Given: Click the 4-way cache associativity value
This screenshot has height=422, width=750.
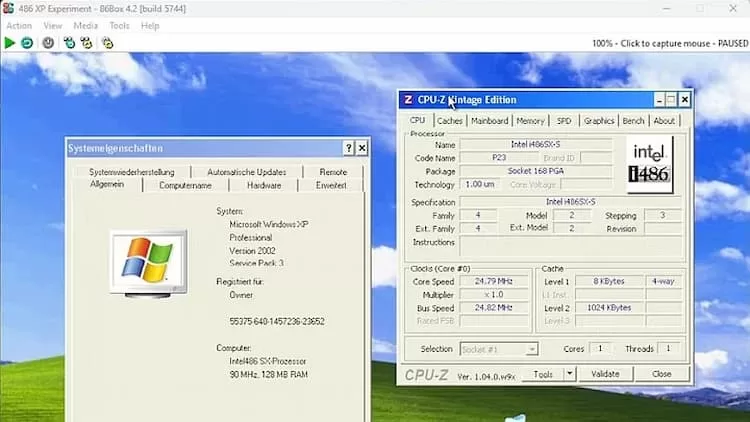Looking at the screenshot, I should coord(663,281).
